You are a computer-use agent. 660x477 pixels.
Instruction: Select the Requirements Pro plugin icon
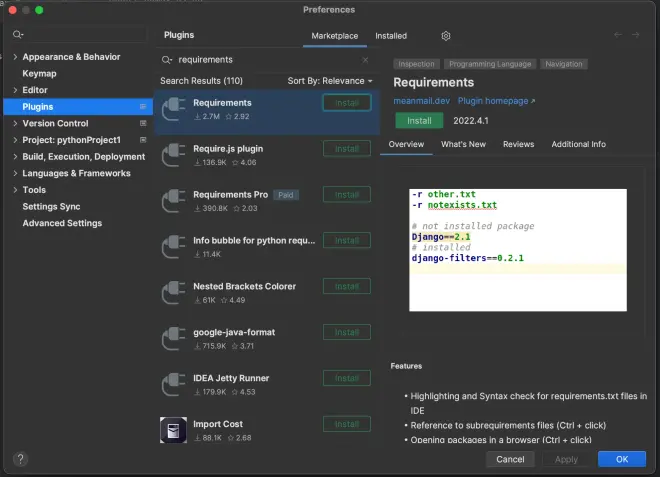click(173, 201)
